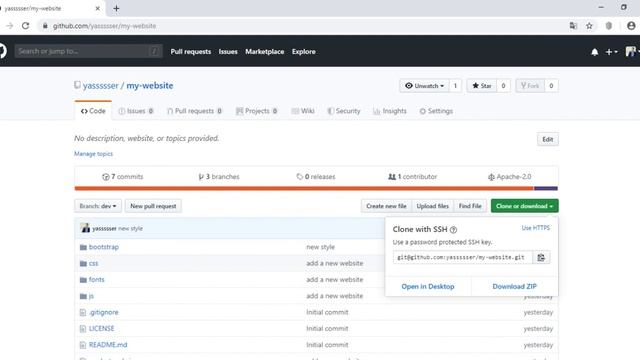Click the js folder icon
This screenshot has width=640, height=360.
tap(83, 296)
